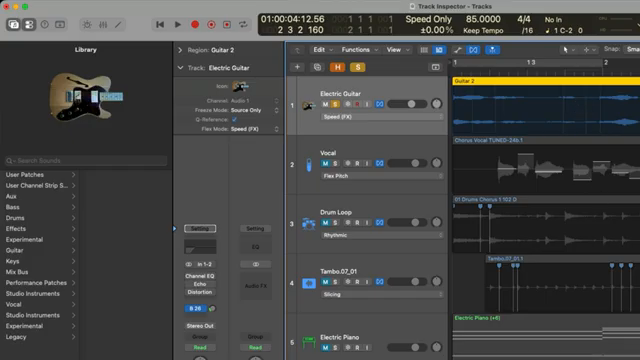Mute the Tambo.07_01 track

click(x=325, y=282)
